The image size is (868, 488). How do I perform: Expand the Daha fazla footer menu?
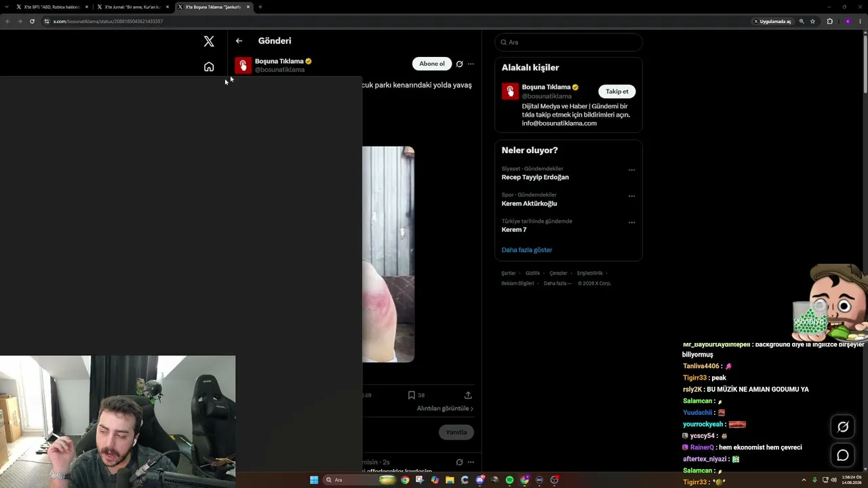pos(557,283)
